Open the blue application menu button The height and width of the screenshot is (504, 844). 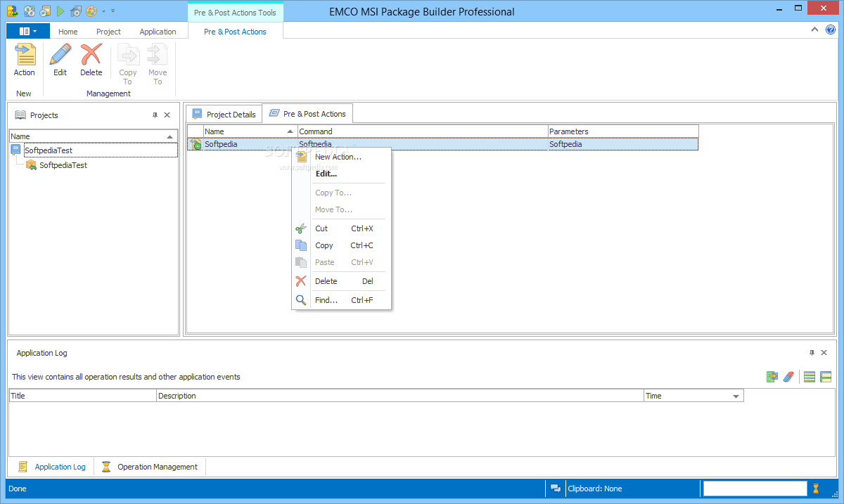point(28,31)
